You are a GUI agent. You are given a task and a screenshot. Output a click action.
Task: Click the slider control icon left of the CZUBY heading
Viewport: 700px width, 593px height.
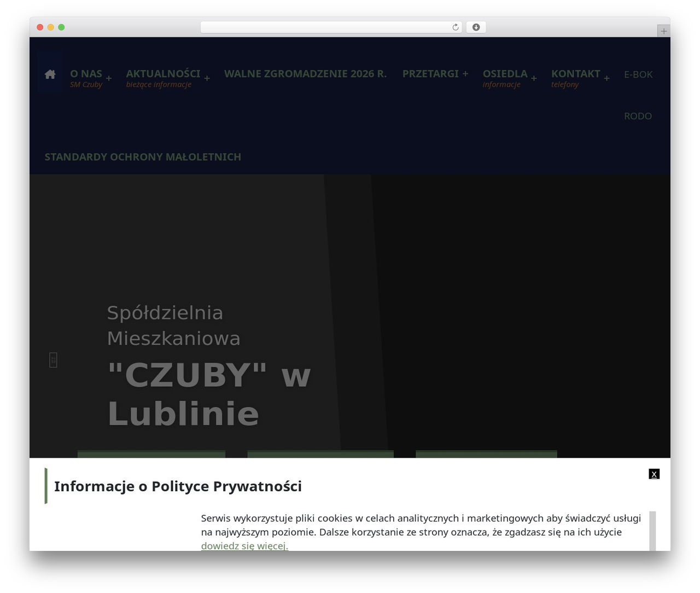point(53,360)
